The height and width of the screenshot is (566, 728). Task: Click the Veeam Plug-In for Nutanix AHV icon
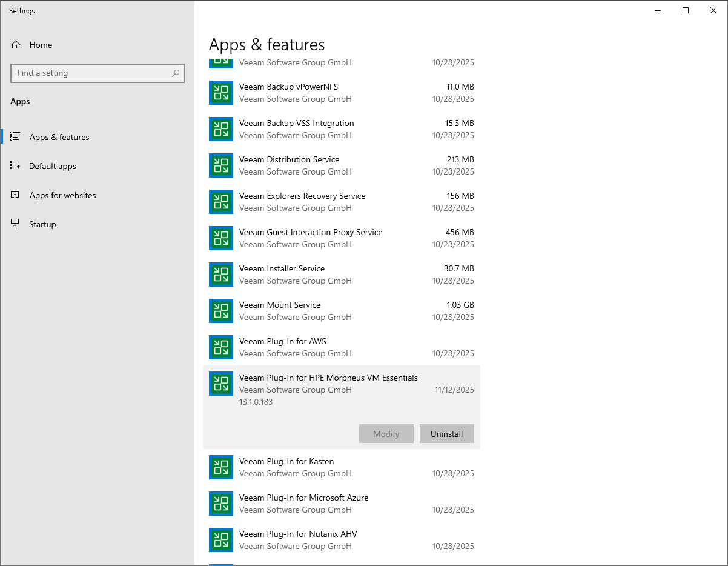click(220, 540)
